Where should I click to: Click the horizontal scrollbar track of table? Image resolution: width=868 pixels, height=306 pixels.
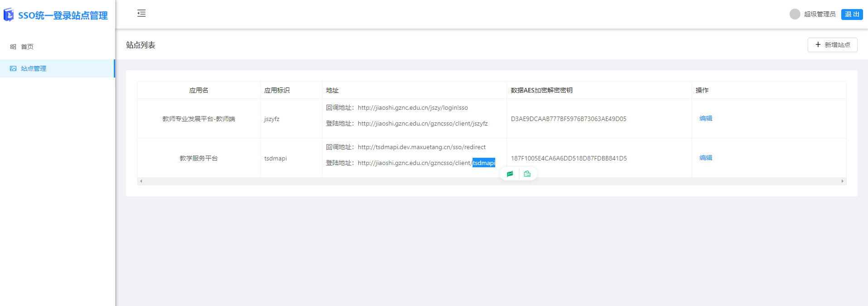492,181
